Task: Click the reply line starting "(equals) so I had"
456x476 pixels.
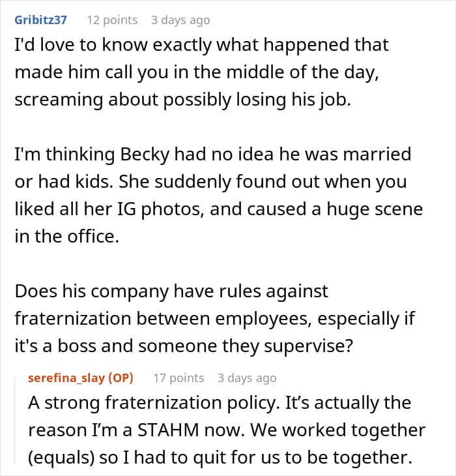Action: pyautogui.click(x=220, y=458)
